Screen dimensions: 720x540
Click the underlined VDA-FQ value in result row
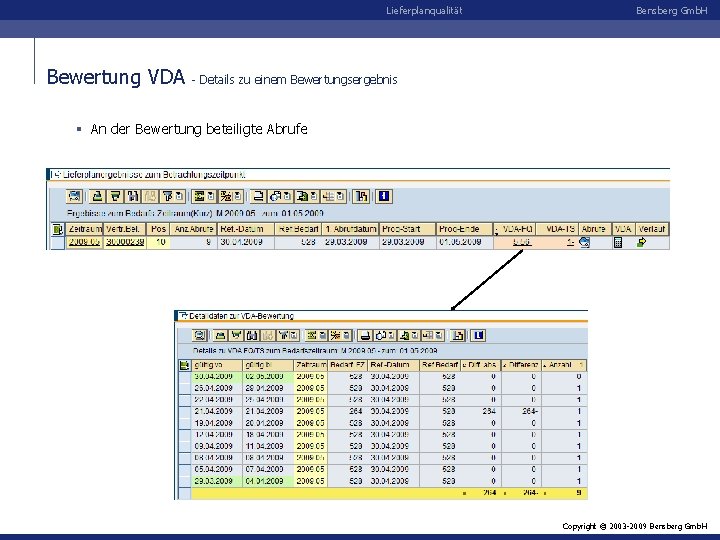pyautogui.click(x=522, y=242)
